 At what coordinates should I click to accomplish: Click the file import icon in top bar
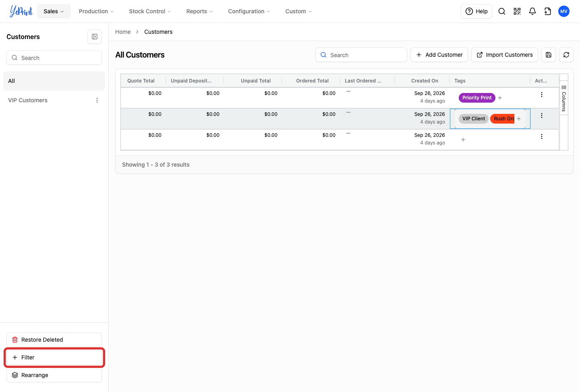(x=548, y=11)
